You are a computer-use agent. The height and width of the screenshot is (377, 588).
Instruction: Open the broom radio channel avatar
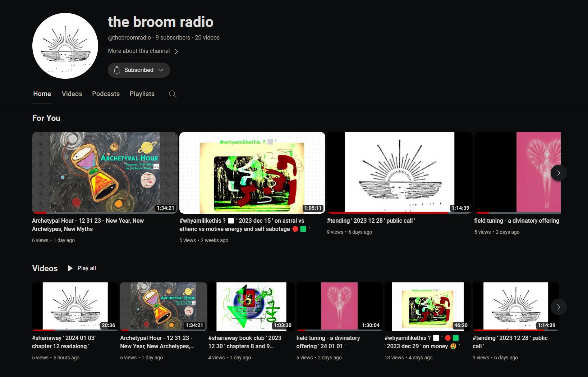click(x=65, y=46)
